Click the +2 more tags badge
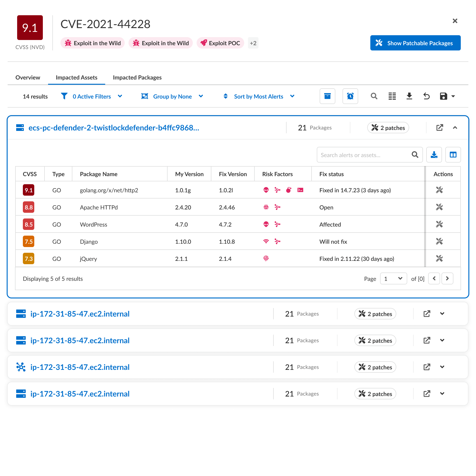The width and height of the screenshot is (476, 476). tap(253, 43)
